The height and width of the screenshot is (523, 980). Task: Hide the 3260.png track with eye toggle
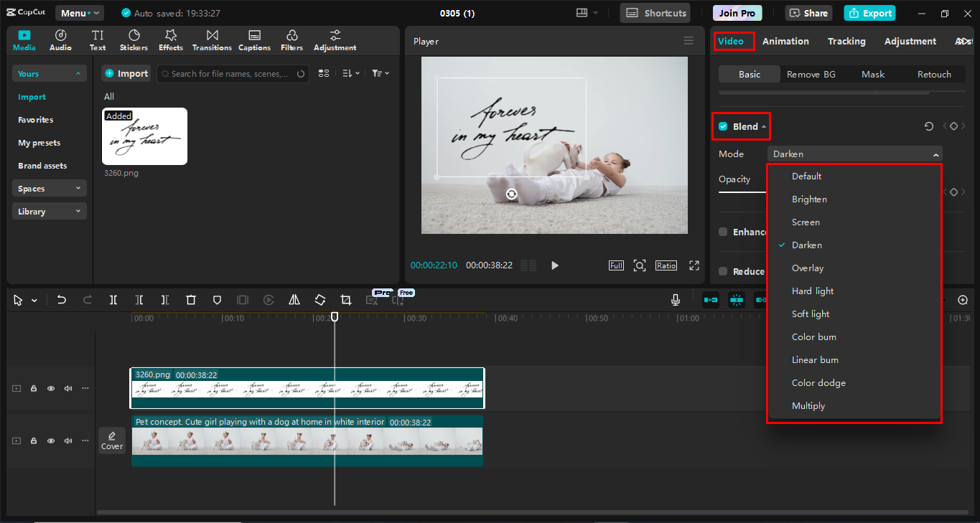pyautogui.click(x=50, y=388)
